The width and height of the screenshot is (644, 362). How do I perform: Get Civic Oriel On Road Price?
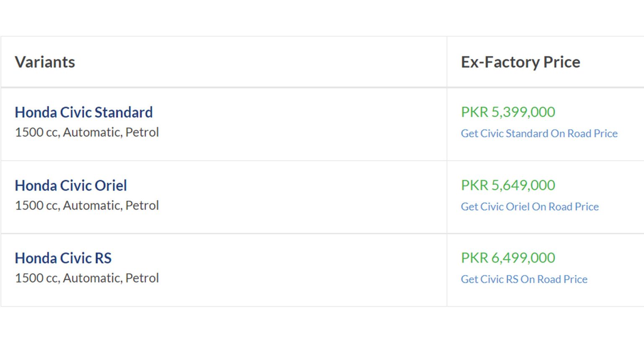(530, 207)
